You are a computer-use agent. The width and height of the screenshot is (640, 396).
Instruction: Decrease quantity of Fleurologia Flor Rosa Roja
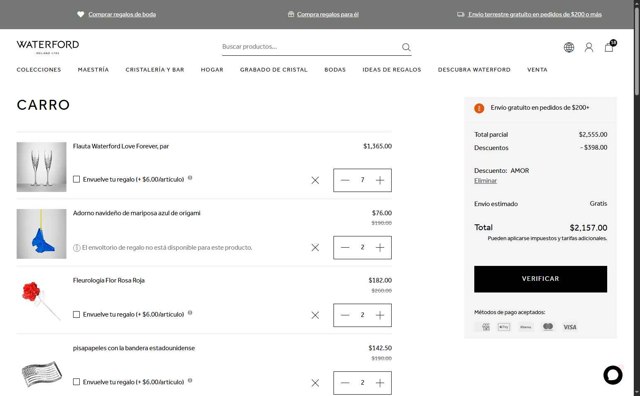345,315
